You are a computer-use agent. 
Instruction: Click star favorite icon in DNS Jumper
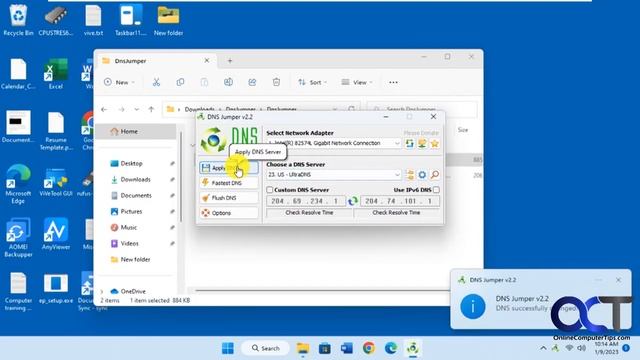(x=435, y=143)
